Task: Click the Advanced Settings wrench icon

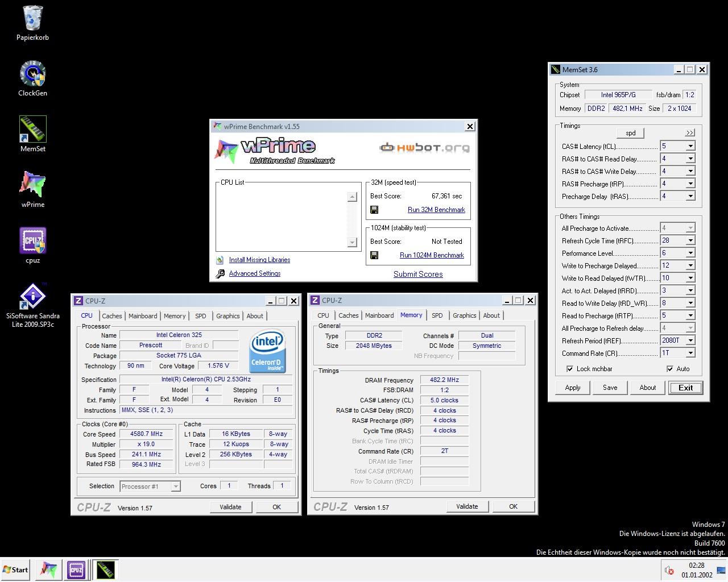Action: click(x=220, y=274)
